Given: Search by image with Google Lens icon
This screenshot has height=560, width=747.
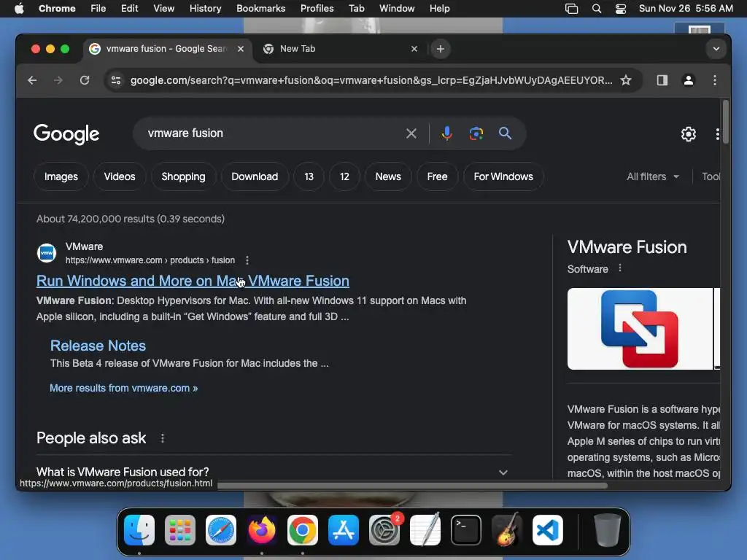Looking at the screenshot, I should tap(476, 133).
